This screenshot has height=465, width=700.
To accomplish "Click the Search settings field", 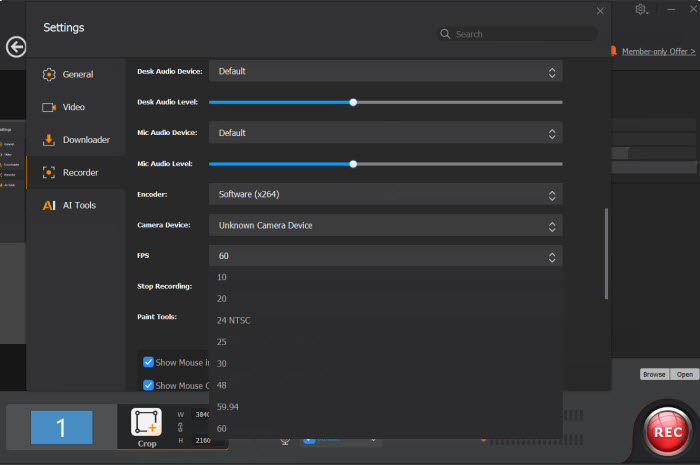I will [x=517, y=34].
